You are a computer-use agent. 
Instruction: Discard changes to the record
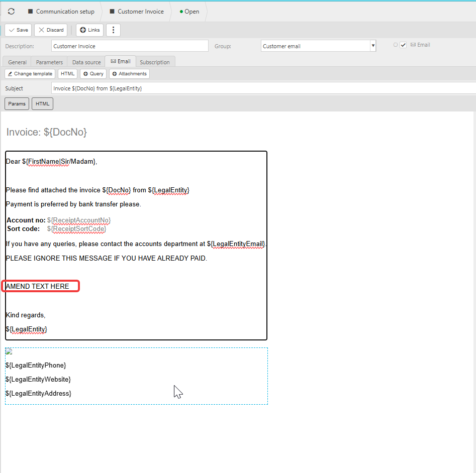51,30
